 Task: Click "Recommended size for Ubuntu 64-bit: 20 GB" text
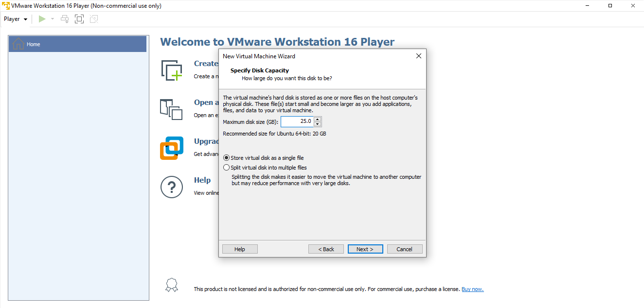pos(274,134)
